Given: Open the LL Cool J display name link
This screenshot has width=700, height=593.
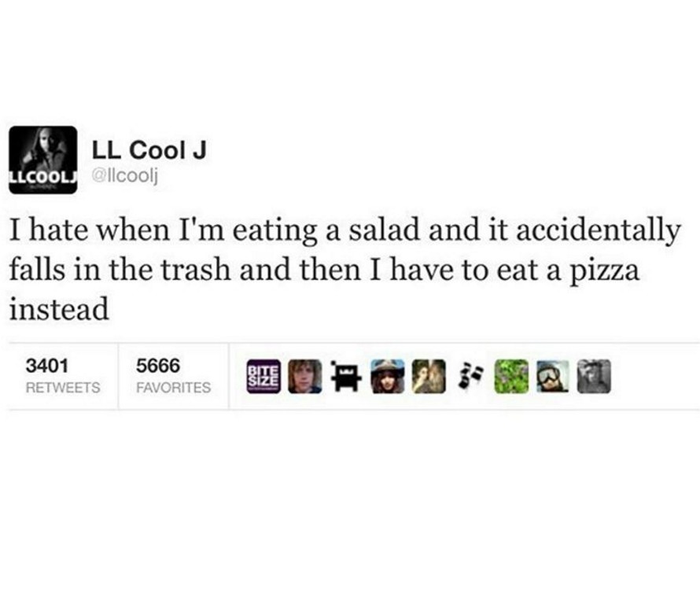Looking at the screenshot, I should (x=149, y=151).
